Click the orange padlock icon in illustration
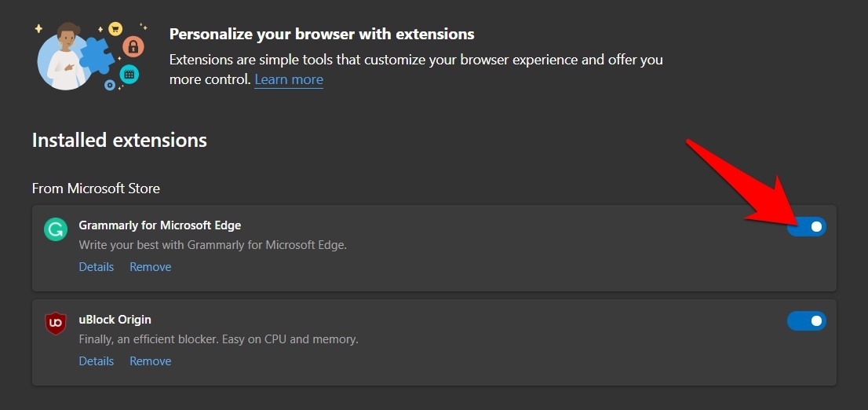The height and width of the screenshot is (410, 868). coord(133,46)
